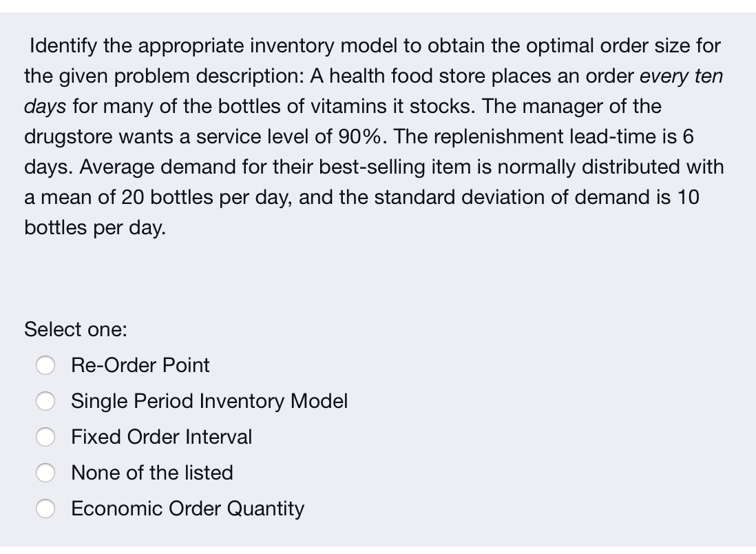756x554 pixels.
Task: Click the Single Period Inventory Model label
Action: pyautogui.click(x=209, y=402)
